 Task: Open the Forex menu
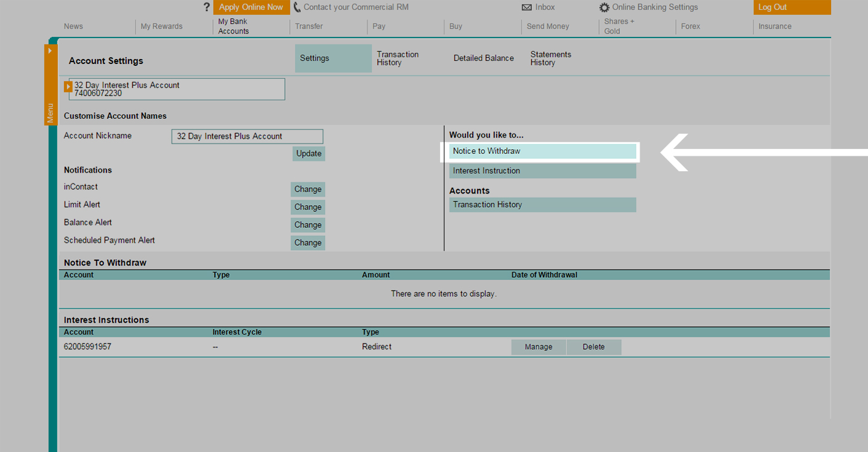(x=691, y=26)
